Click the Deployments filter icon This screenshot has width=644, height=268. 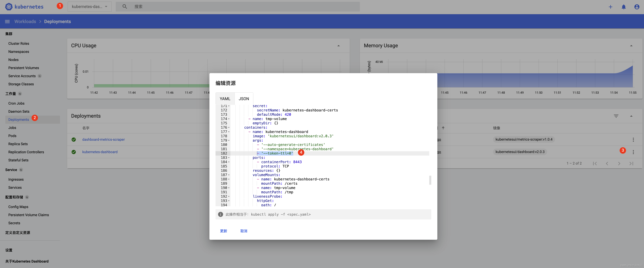click(x=616, y=116)
